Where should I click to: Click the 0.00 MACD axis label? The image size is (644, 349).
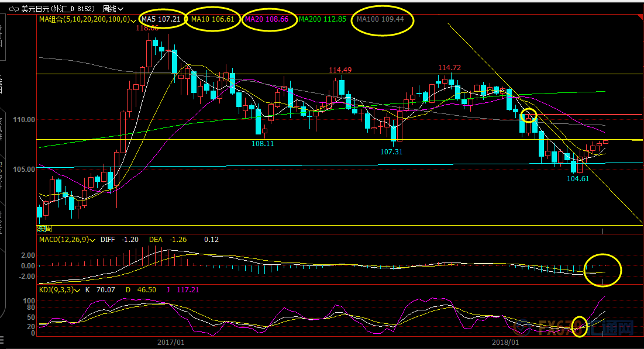28,266
